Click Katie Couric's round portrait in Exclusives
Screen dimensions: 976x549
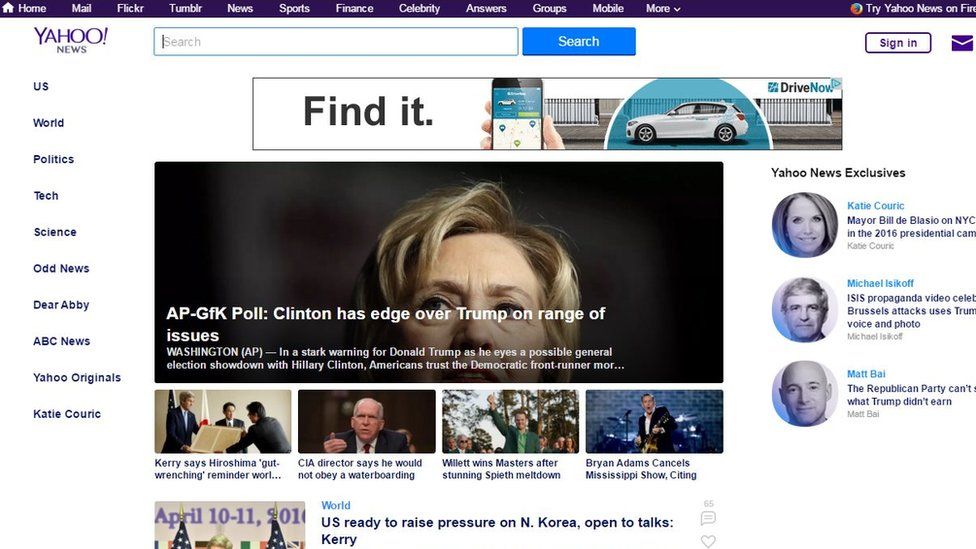[805, 225]
